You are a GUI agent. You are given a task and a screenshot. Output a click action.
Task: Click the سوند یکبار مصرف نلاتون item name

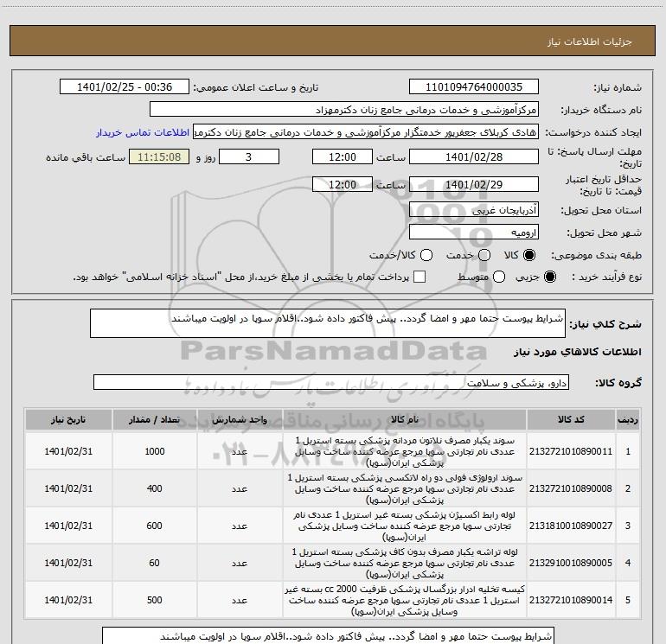point(405,451)
